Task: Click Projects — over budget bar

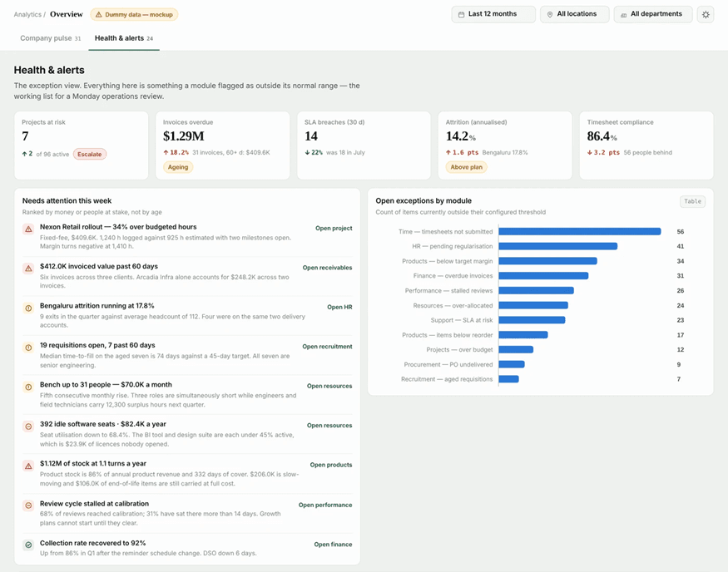Action: 516,349
